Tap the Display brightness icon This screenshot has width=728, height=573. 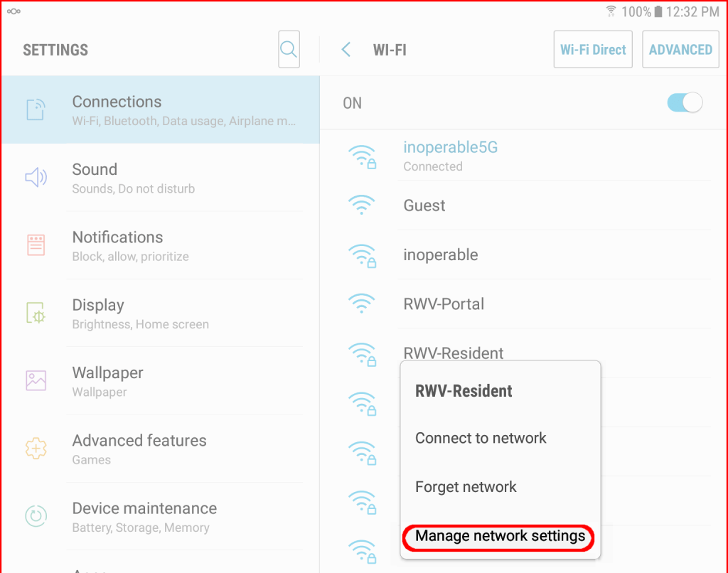[x=36, y=313]
